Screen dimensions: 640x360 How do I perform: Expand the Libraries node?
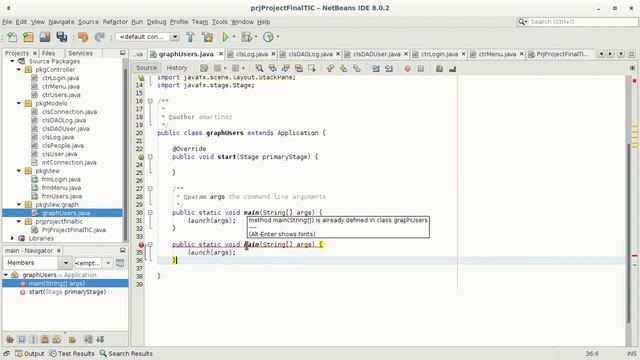(x=12, y=238)
